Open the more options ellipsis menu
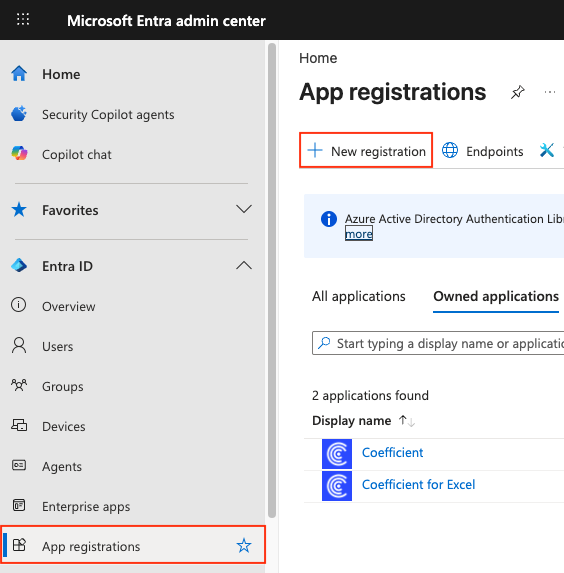This screenshot has width=564, height=573. point(550,92)
